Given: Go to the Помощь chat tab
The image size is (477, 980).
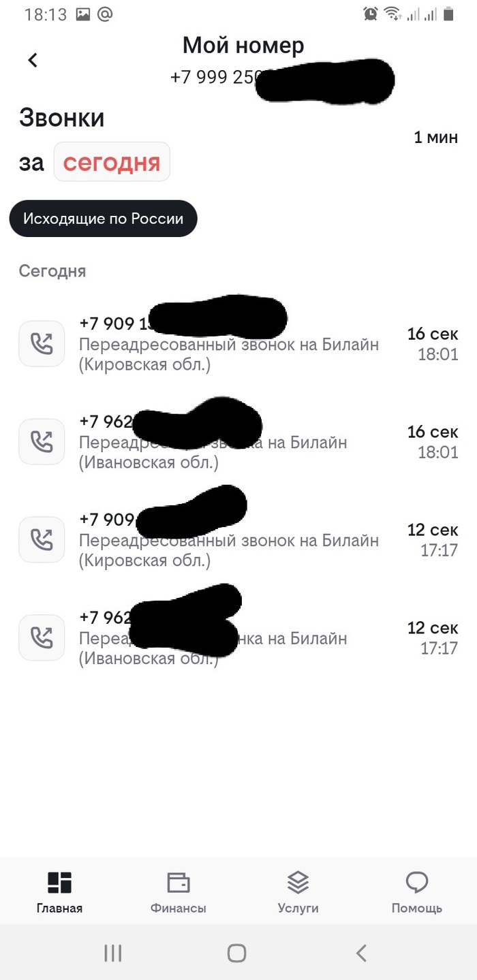Looking at the screenshot, I should click(416, 892).
